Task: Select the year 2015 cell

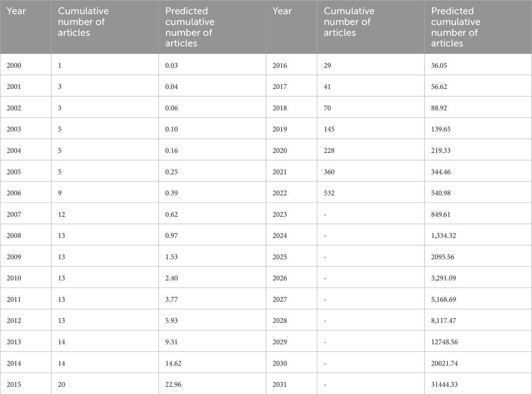Action: click(14, 385)
